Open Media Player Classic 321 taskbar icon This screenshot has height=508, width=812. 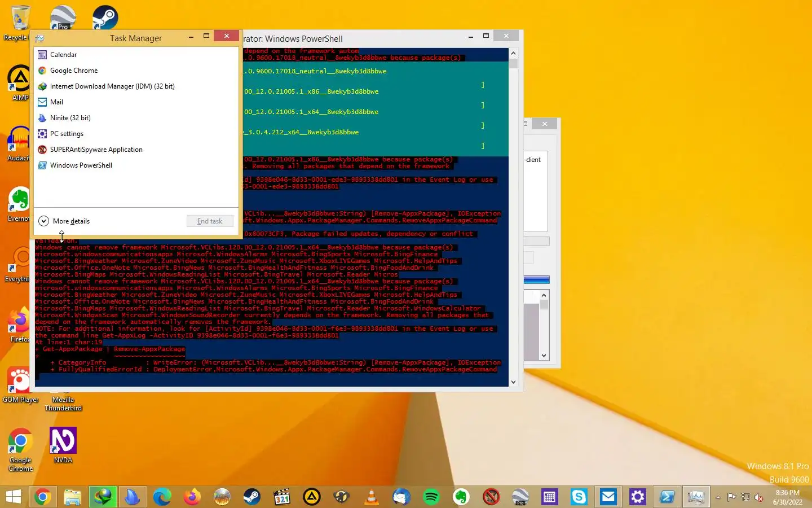282,497
